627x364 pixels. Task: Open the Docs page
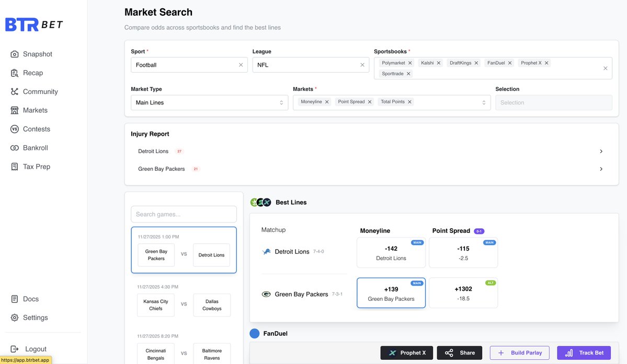tap(30, 299)
